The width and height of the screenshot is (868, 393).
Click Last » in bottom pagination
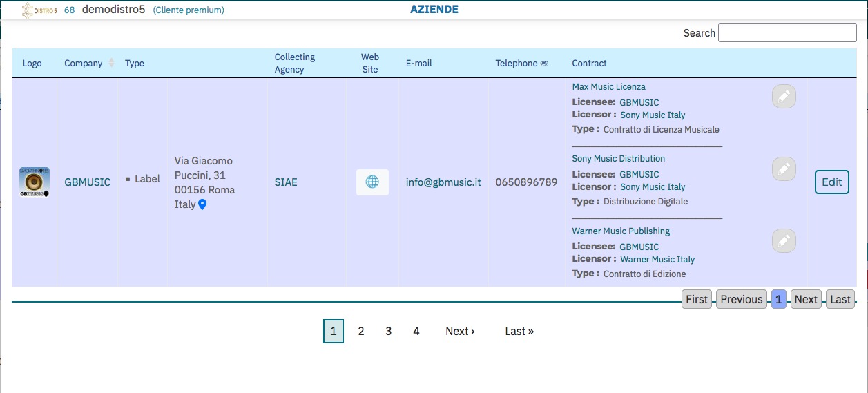click(519, 332)
